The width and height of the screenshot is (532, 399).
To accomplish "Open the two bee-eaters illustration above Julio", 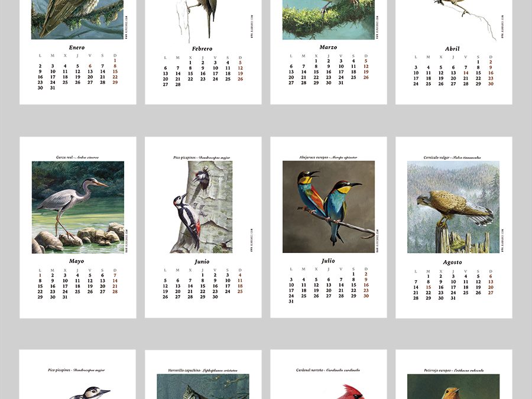I will [x=328, y=207].
